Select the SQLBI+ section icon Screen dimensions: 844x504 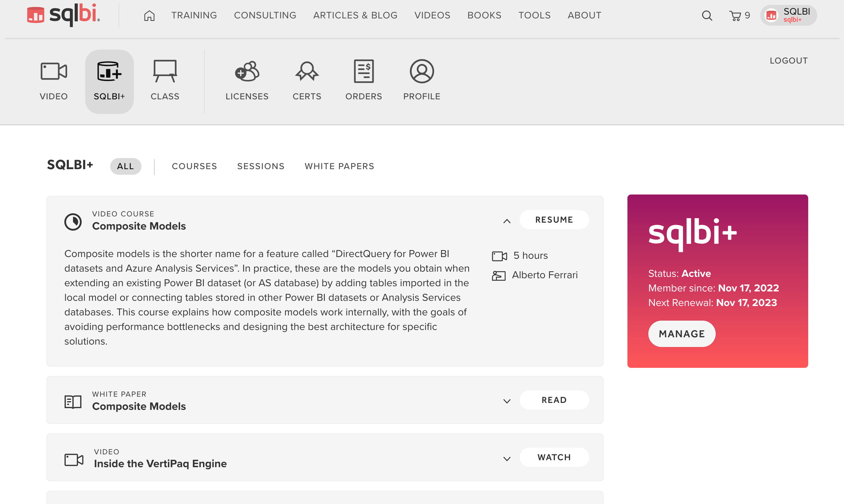[109, 82]
